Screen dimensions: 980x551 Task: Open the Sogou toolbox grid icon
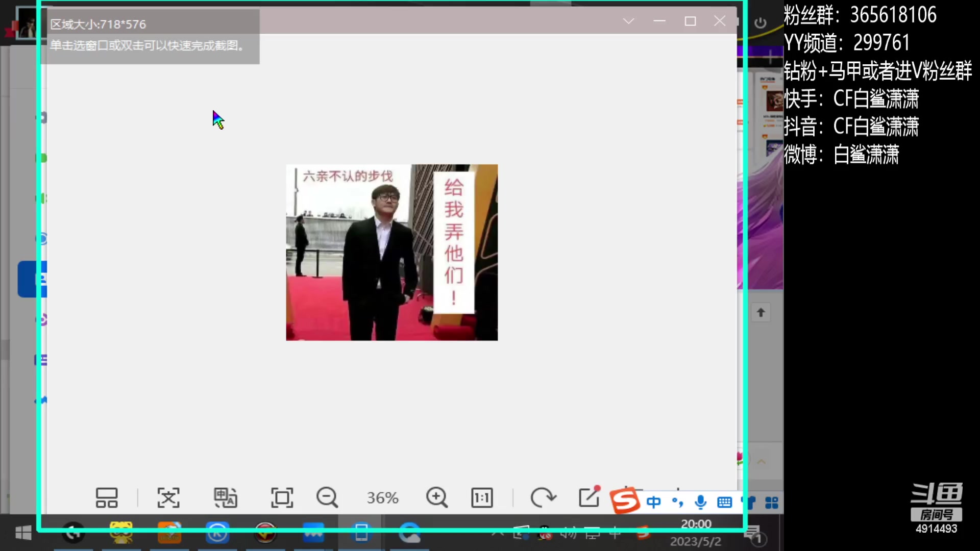click(x=772, y=503)
